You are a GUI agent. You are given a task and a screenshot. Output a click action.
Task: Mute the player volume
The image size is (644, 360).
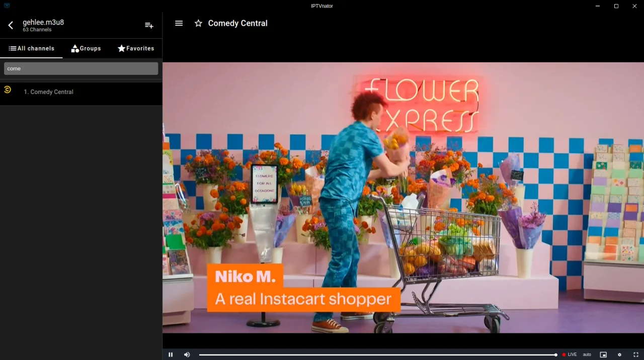point(187,354)
